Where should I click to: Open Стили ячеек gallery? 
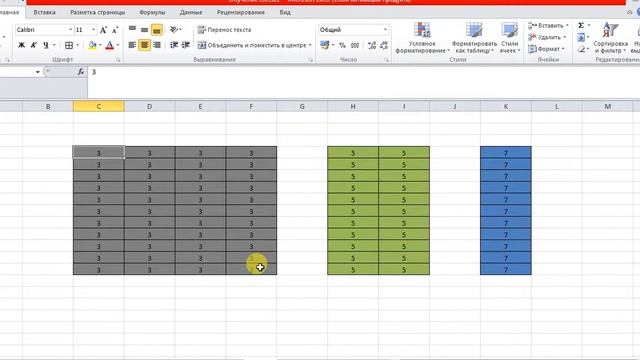(510, 38)
